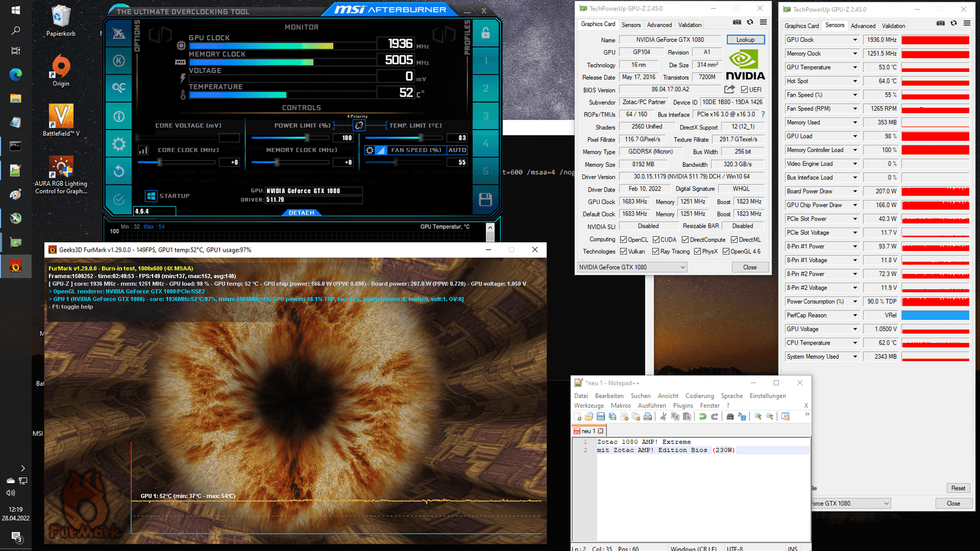This screenshot has height=551, width=980.
Task: Open the Codierung menu
Action: coord(699,396)
